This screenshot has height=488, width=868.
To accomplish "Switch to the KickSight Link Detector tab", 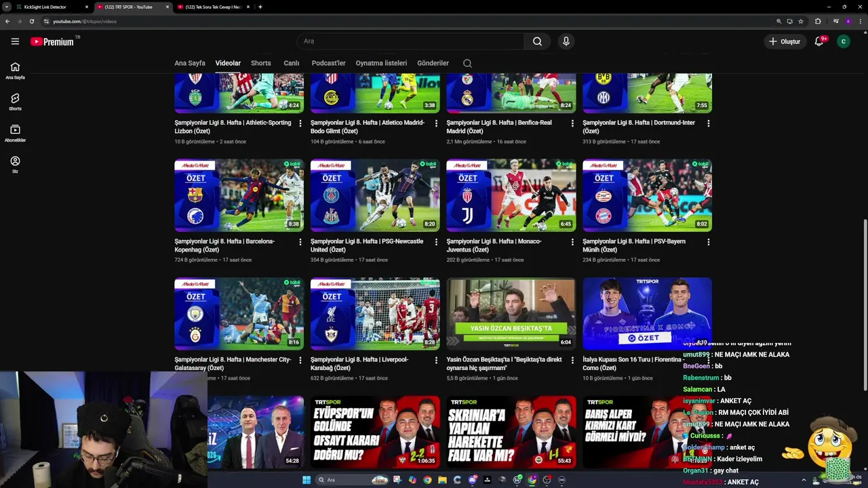I will point(53,7).
